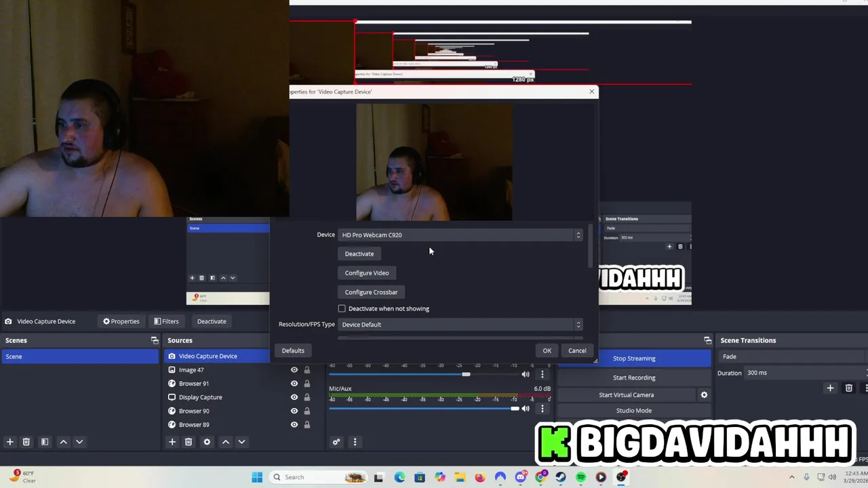Mute the Mic/Aux audio channel
The image size is (868, 488).
[526, 409]
